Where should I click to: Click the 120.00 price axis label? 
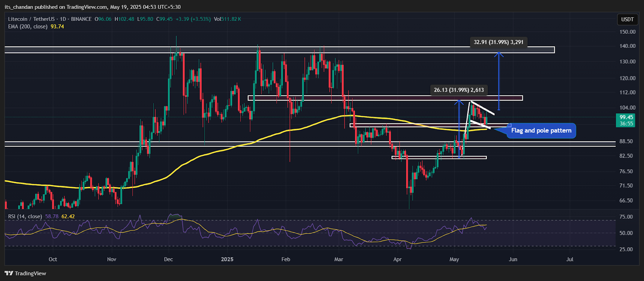[628, 78]
